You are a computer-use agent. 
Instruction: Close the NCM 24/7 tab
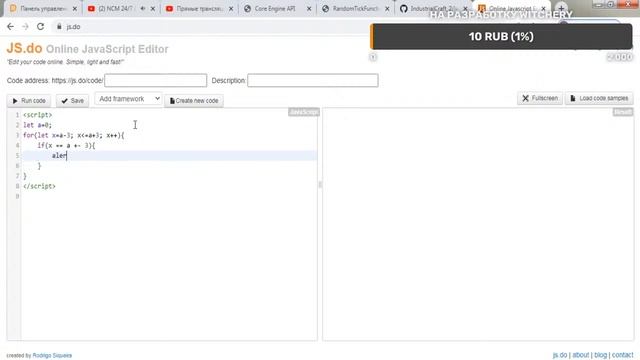(153, 9)
